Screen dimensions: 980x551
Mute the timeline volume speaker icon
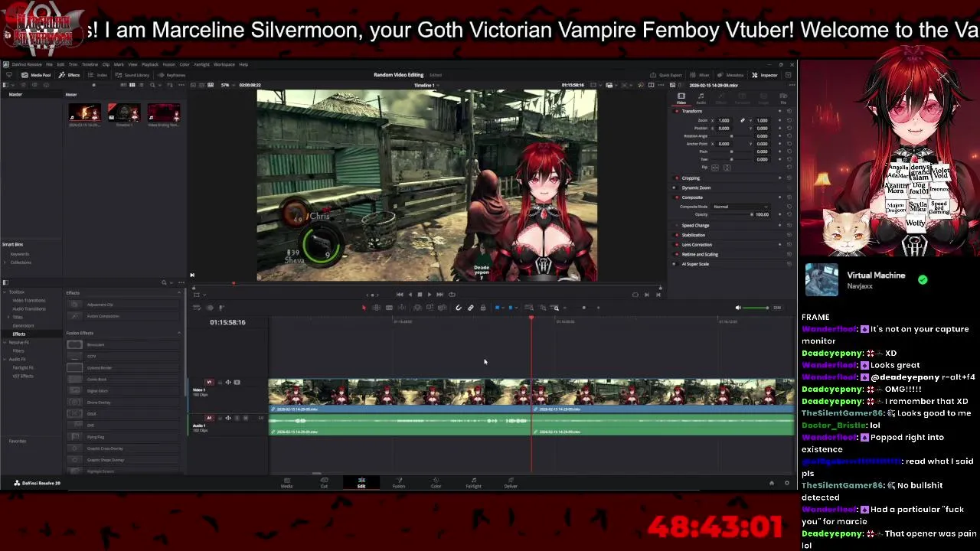[x=738, y=308]
